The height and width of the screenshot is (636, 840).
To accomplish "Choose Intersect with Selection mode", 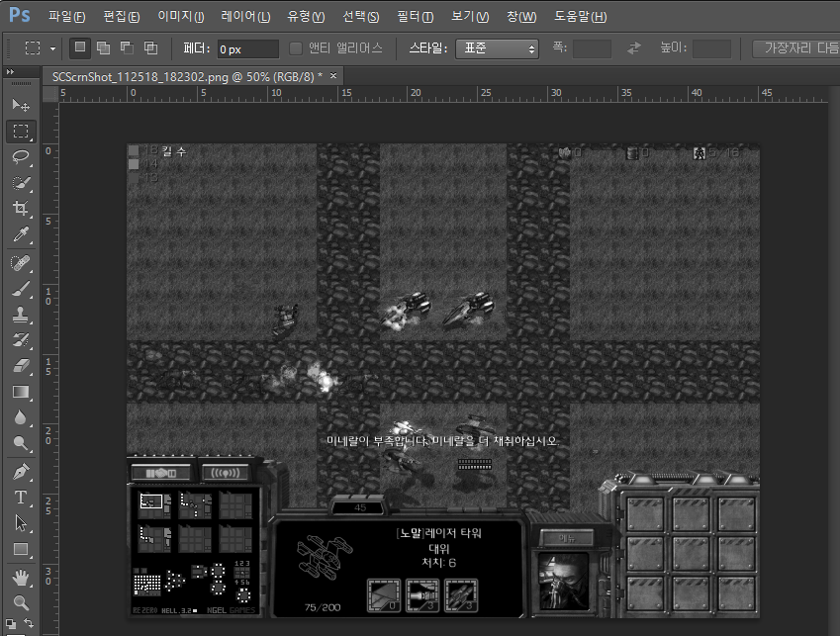I will click(151, 48).
